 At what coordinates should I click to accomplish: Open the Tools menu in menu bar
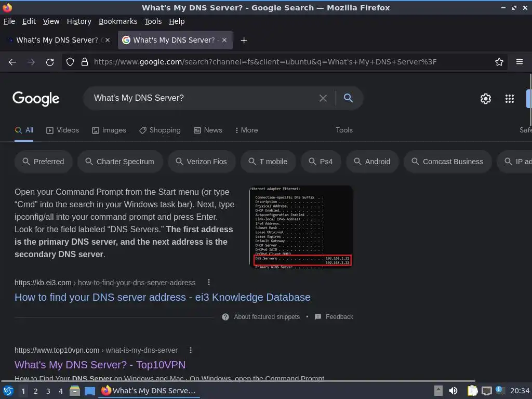[153, 21]
